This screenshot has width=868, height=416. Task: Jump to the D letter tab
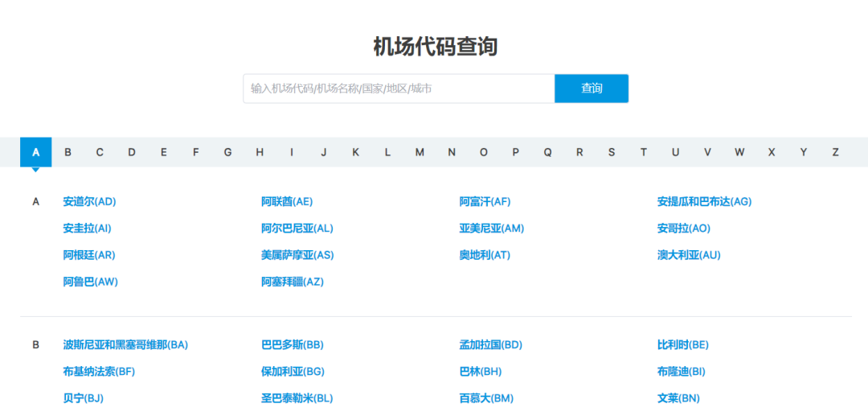click(x=132, y=152)
